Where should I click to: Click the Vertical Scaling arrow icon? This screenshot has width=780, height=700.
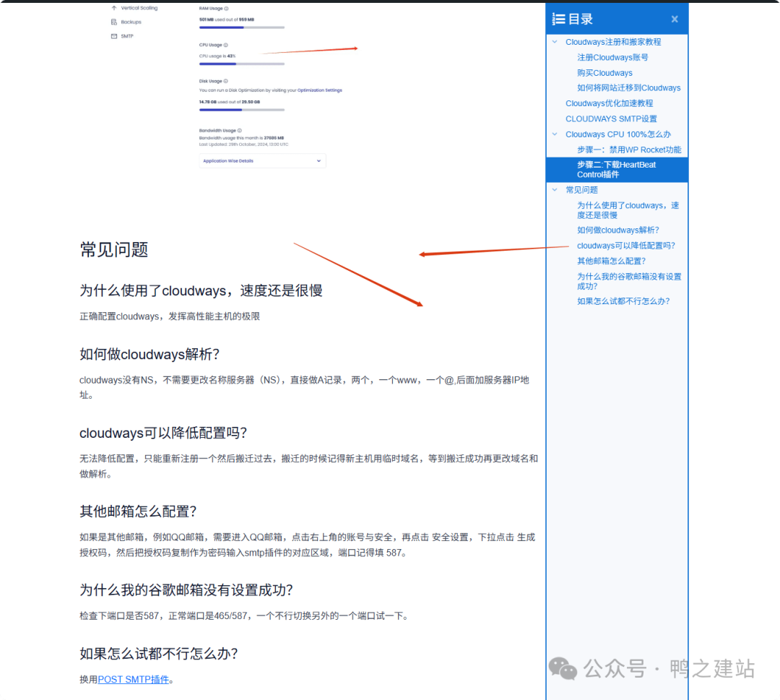(114, 8)
